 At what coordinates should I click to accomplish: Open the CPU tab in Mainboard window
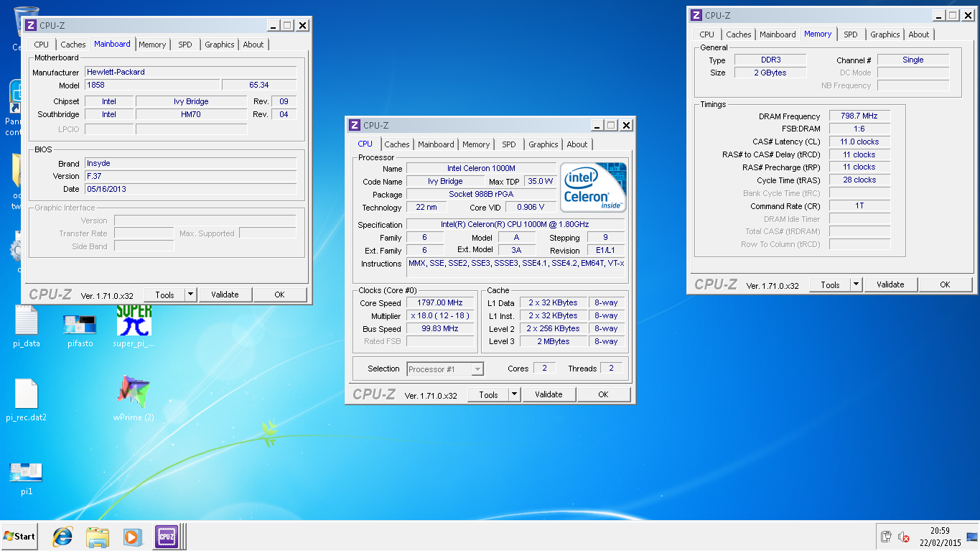point(42,45)
